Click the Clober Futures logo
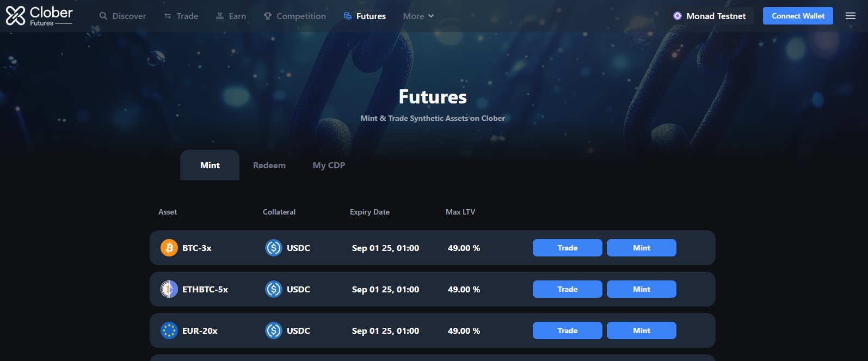868x361 pixels. [x=39, y=16]
